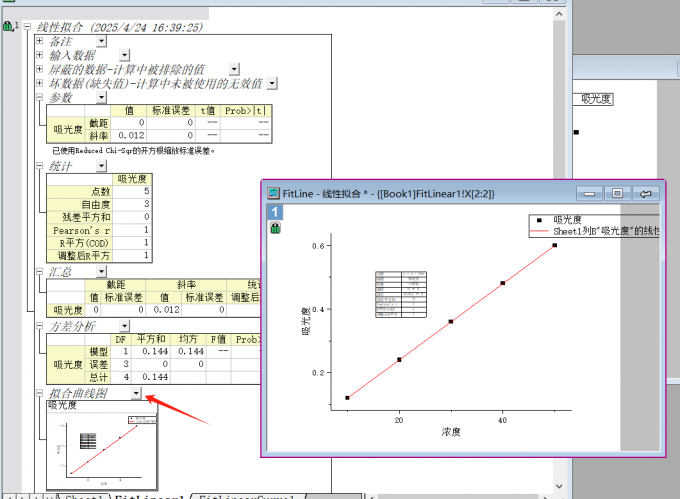
Task: Collapse the 线性拟合 root node
Action: pos(27,26)
